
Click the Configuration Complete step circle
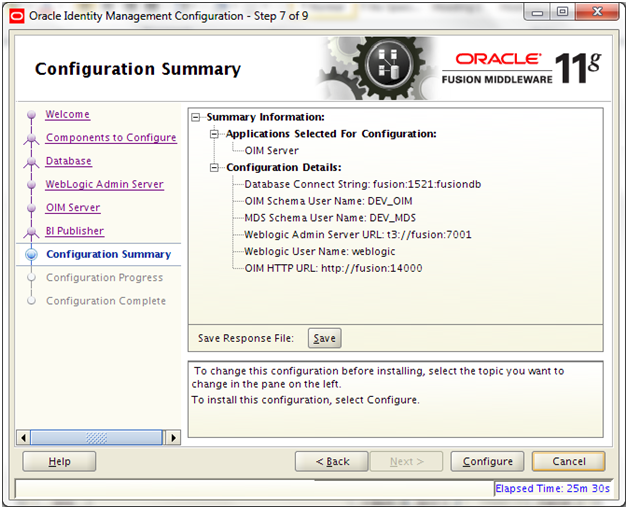tap(31, 301)
